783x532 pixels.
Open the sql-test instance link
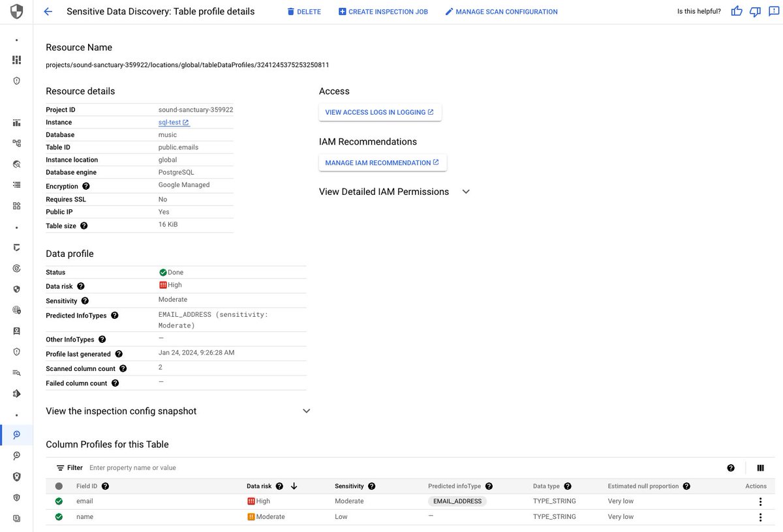coord(174,123)
